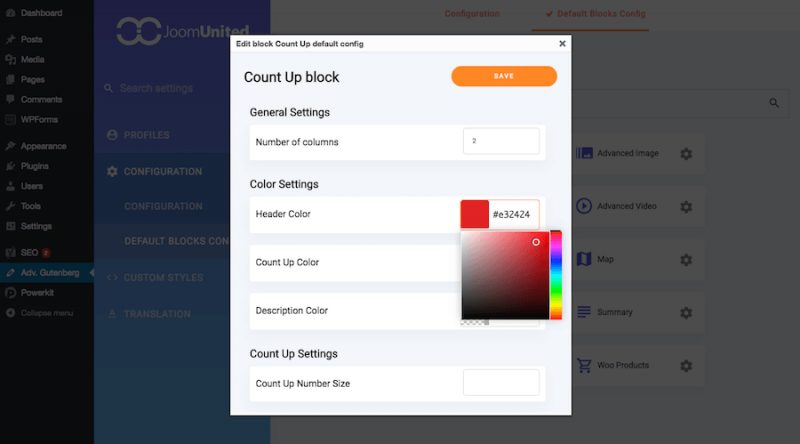Click the Count Up Number Size field
Screen dimensions: 800x444
(x=501, y=383)
